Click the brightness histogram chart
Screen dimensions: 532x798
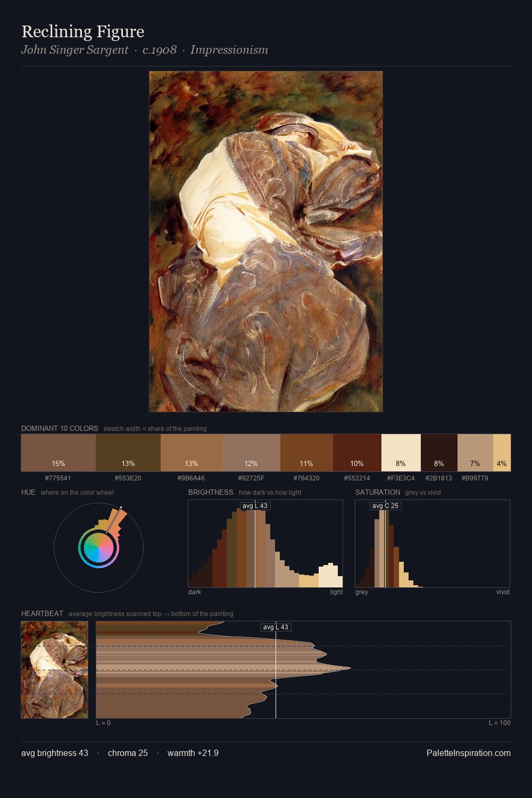[265, 544]
